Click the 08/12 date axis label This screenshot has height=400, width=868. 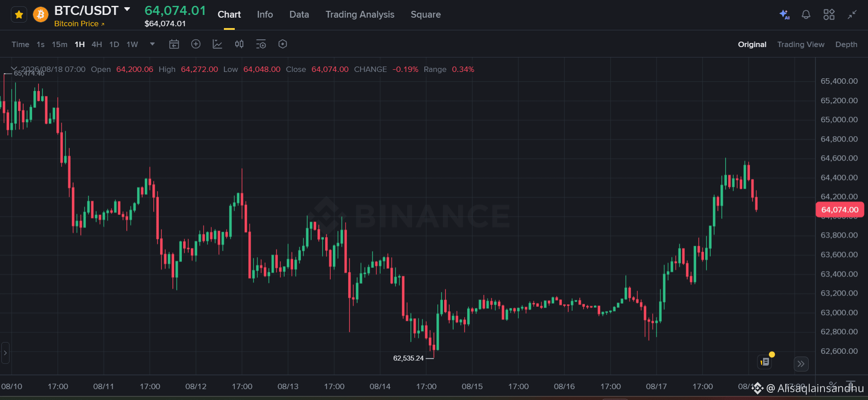pyautogui.click(x=196, y=386)
